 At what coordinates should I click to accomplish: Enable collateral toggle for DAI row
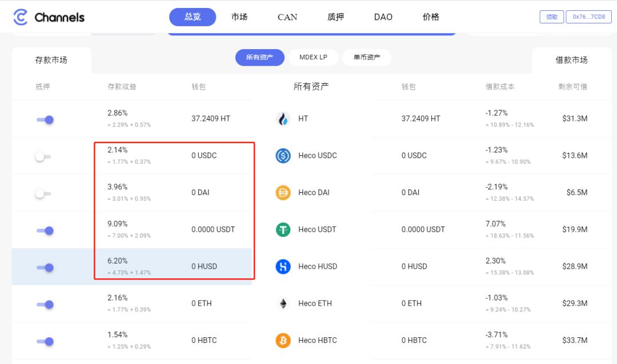point(43,192)
